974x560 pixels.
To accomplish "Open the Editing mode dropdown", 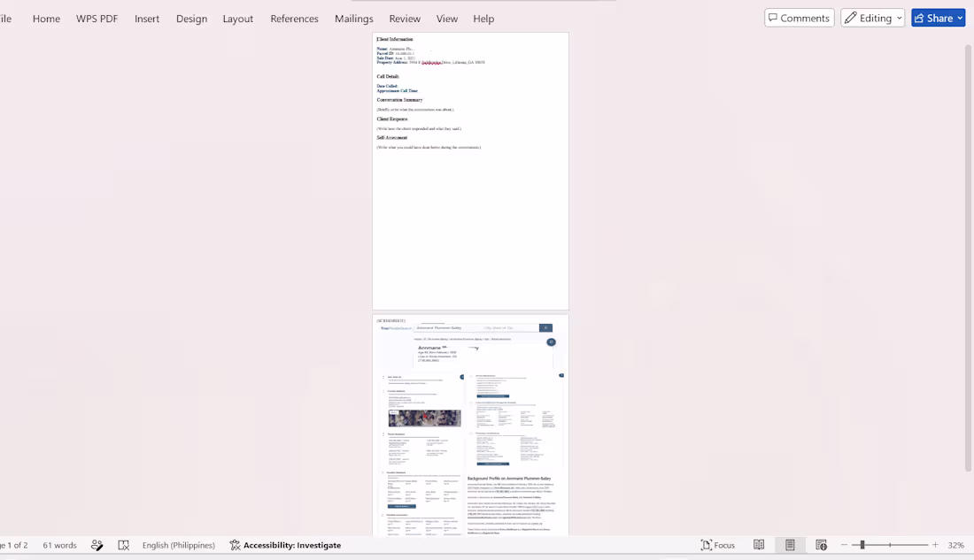I will (872, 18).
